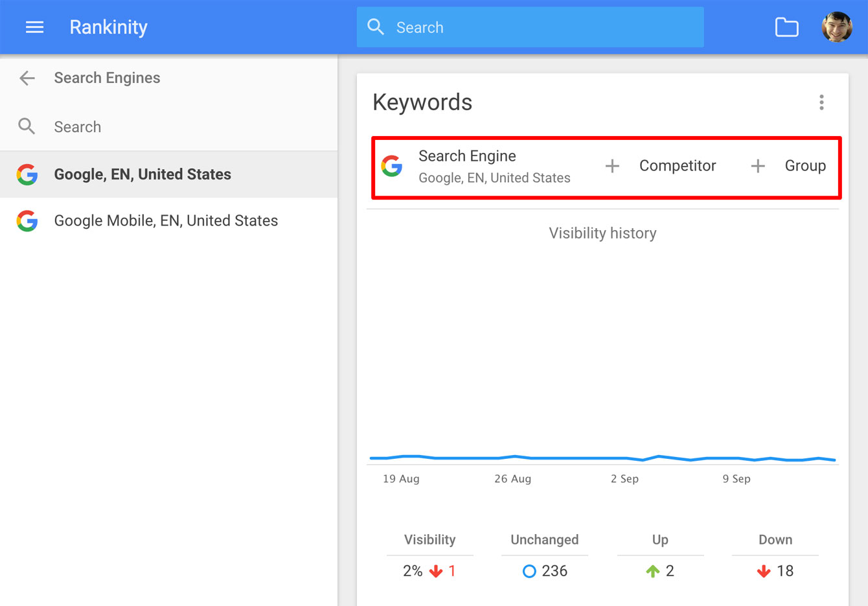Click the 236 unchanged value
This screenshot has height=606, width=868.
pos(554,571)
